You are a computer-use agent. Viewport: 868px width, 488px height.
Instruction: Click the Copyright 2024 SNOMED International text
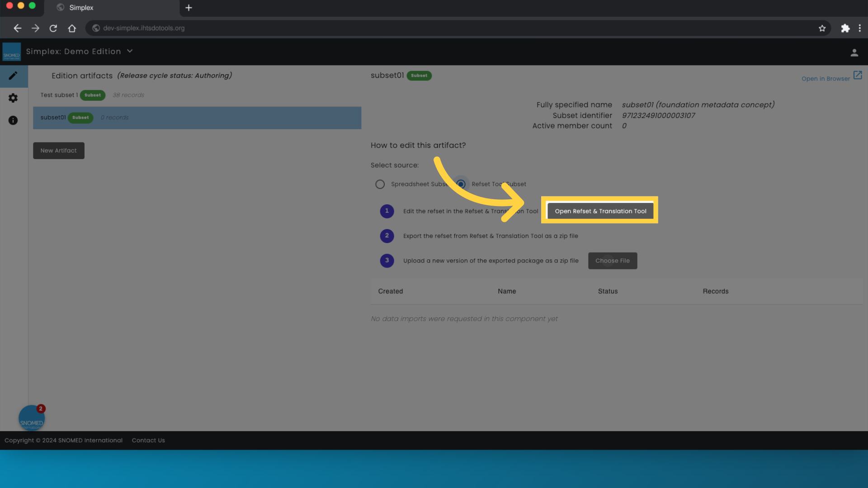tap(63, 441)
